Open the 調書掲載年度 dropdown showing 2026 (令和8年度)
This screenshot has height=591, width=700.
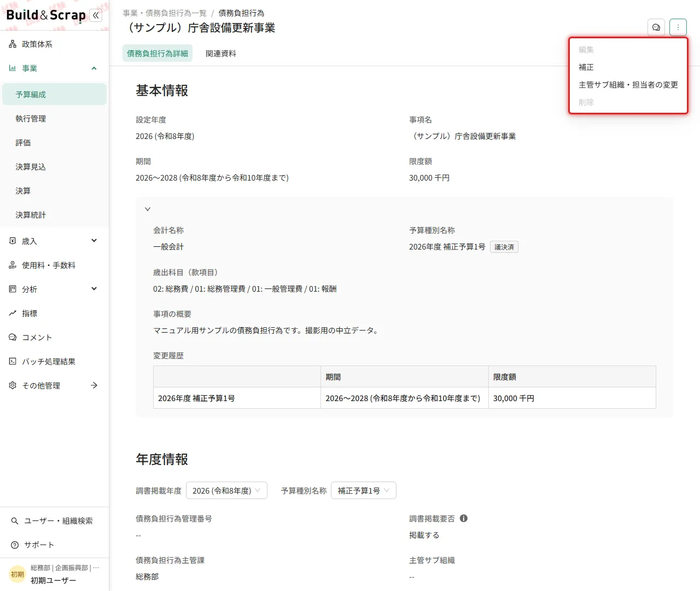[226, 490]
